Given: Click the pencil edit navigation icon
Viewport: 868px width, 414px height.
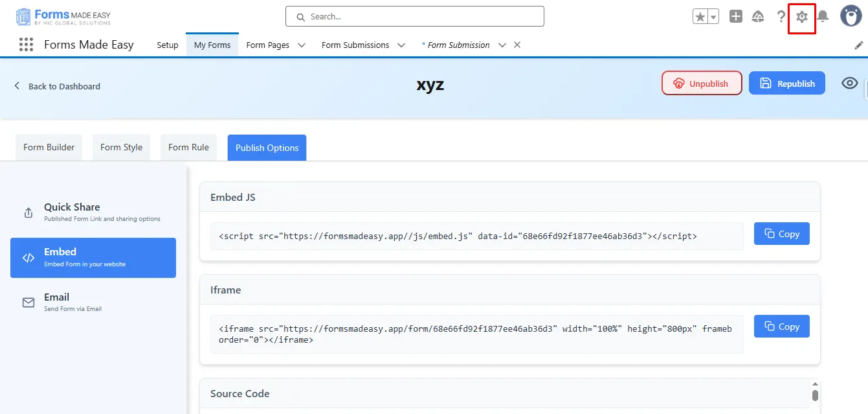Looking at the screenshot, I should point(859,45).
